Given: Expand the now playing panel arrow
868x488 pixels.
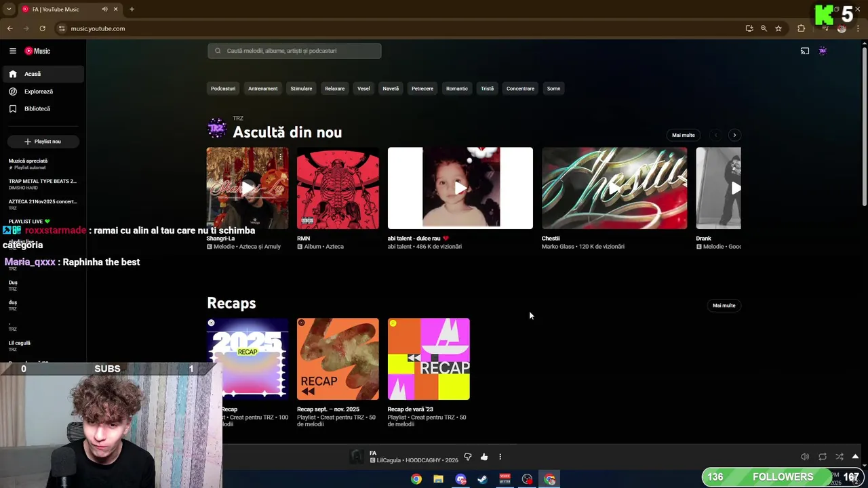Looking at the screenshot, I should coord(855,456).
